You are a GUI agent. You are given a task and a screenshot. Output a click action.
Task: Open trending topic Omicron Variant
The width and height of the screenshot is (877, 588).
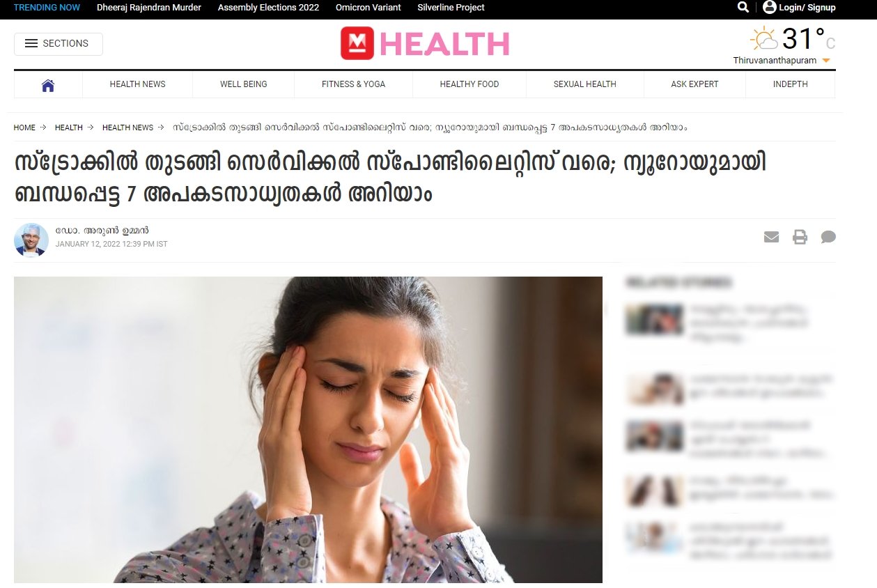[368, 8]
